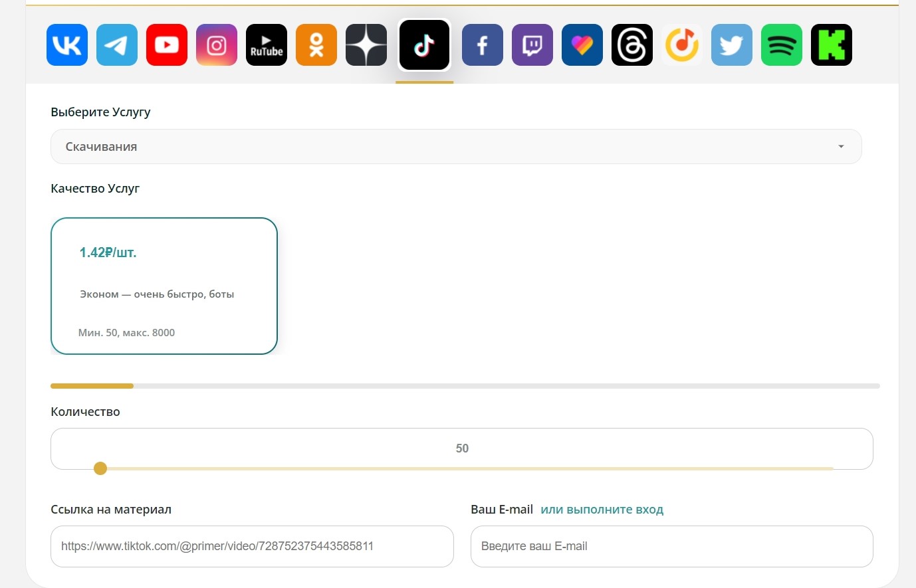Click the Ваш E-mail label

point(502,510)
